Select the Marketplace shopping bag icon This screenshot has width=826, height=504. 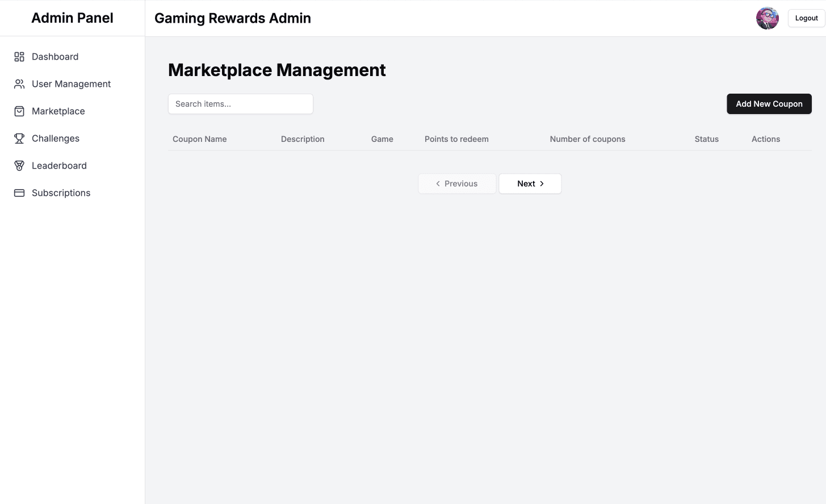[19, 111]
